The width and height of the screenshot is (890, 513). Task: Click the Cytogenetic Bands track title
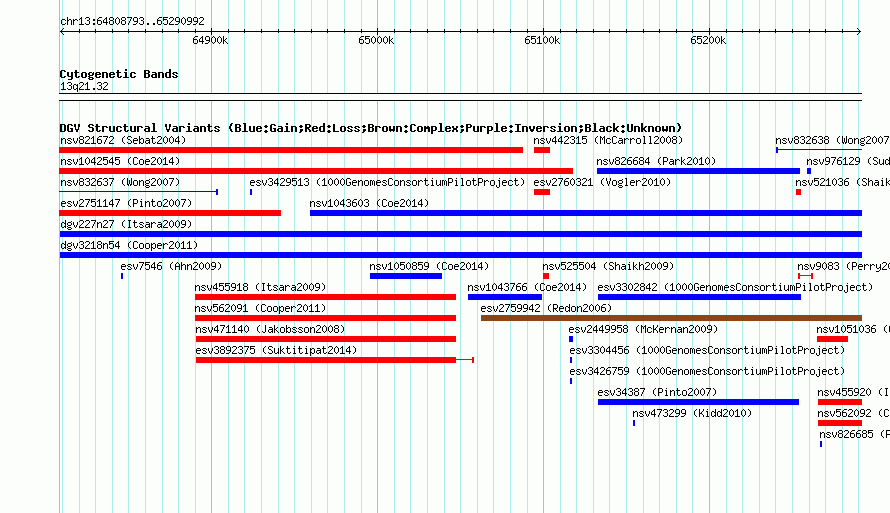point(119,74)
